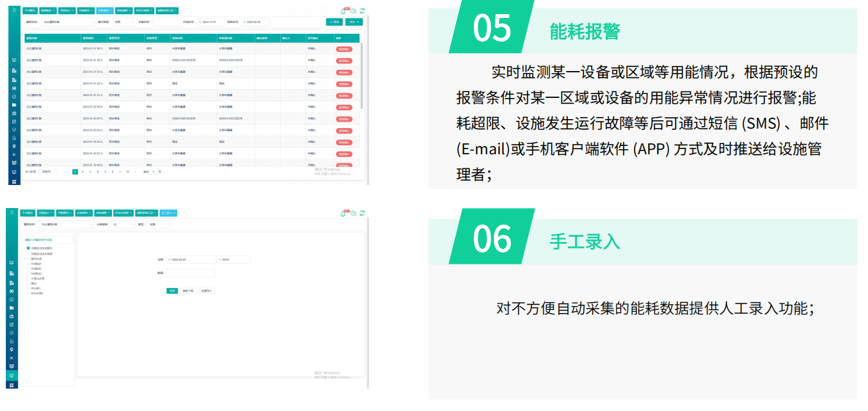The width and height of the screenshot is (868, 411).
Task: Open the event type dropdown showing 全部
Action: (125, 22)
